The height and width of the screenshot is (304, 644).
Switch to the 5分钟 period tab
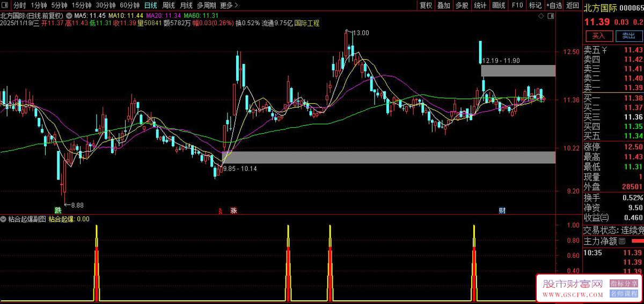click(x=60, y=5)
